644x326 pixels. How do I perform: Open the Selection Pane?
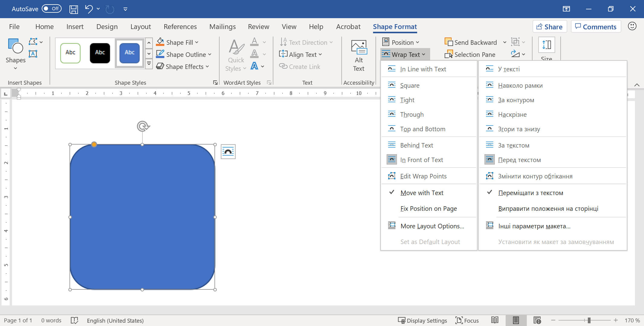470,54
